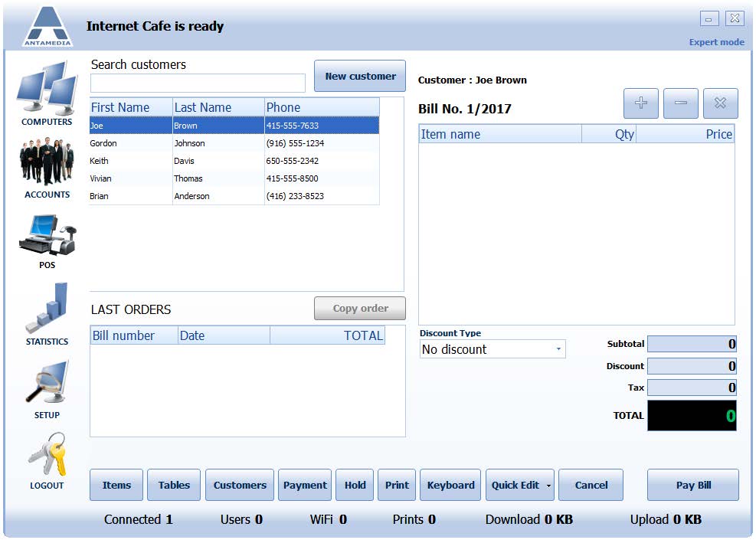Open the Statistics bar chart icon
Image resolution: width=756 pixels, height=543 pixels.
47,308
